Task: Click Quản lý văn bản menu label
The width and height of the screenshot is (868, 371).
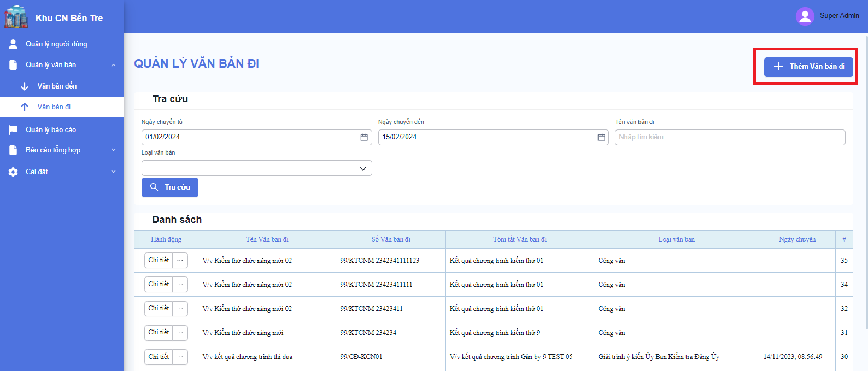Action: click(51, 64)
